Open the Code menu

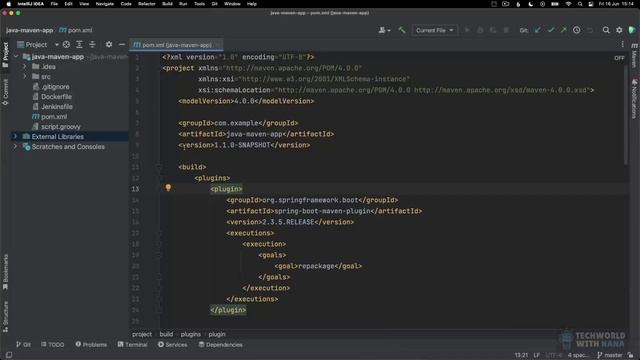click(x=126, y=4)
